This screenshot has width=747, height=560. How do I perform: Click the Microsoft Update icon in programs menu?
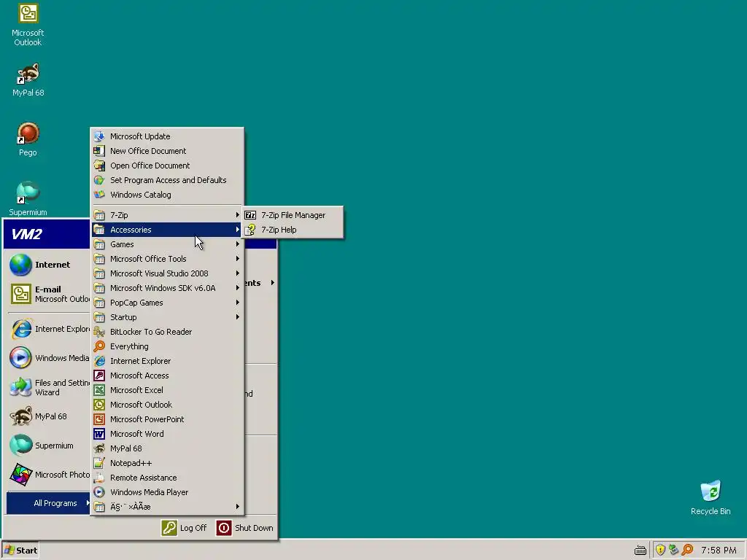(x=99, y=136)
